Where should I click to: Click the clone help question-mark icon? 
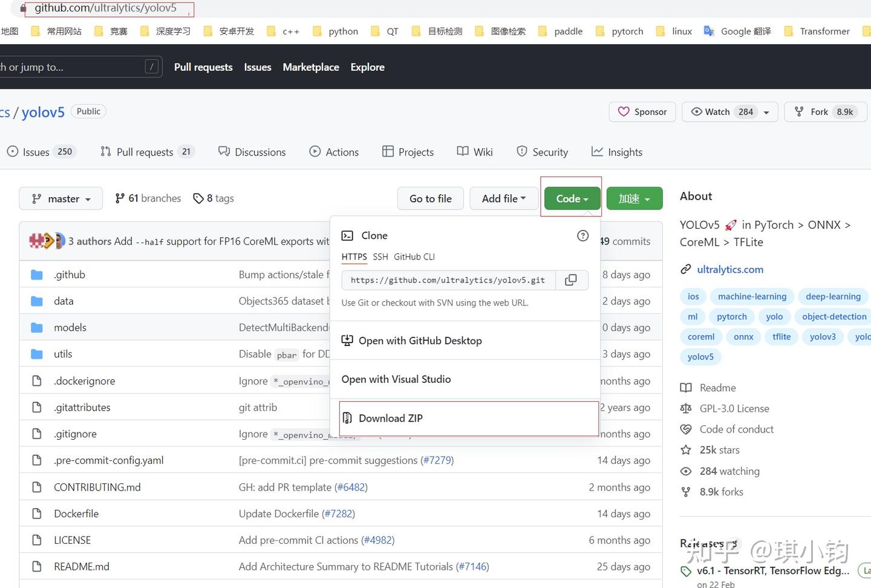coord(582,236)
